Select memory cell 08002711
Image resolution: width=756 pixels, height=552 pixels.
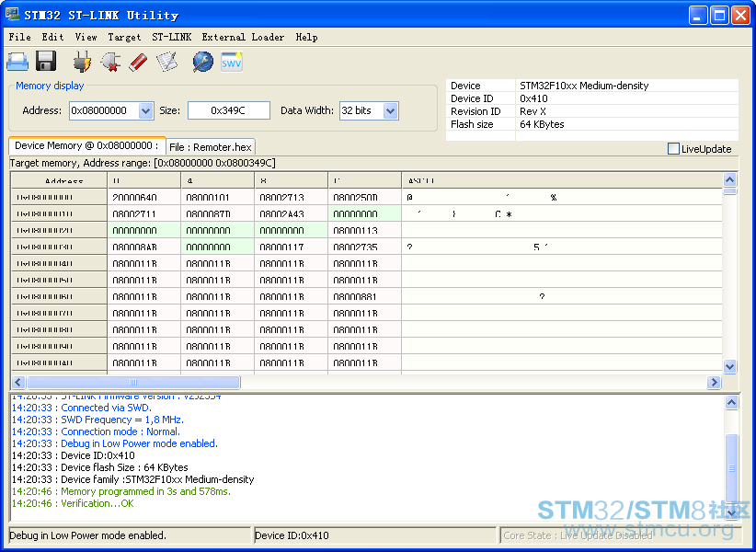click(144, 214)
